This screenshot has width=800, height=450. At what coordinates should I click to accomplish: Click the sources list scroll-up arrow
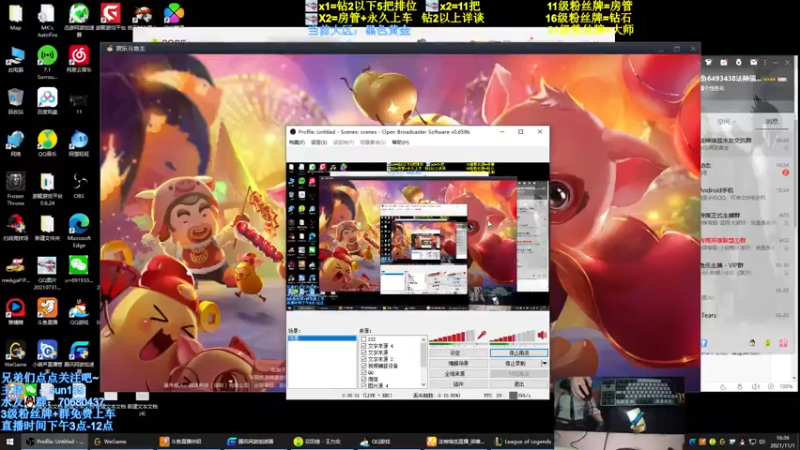click(x=423, y=339)
